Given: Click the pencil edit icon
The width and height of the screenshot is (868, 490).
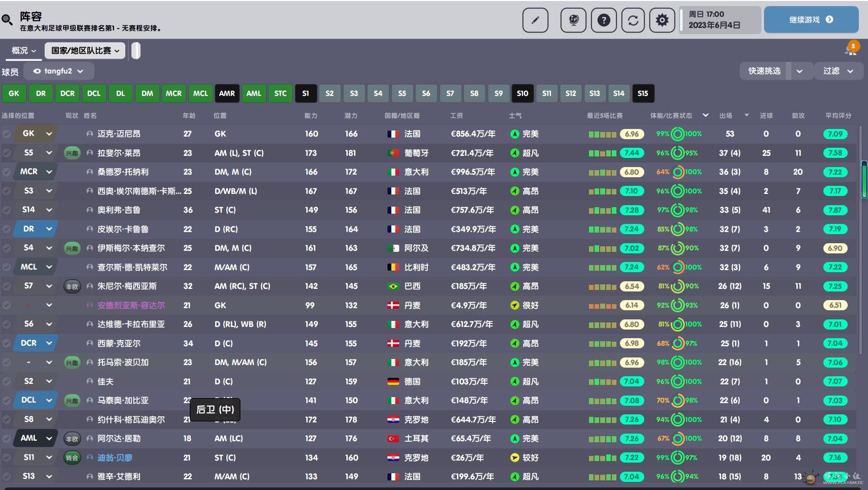Looking at the screenshot, I should [535, 20].
